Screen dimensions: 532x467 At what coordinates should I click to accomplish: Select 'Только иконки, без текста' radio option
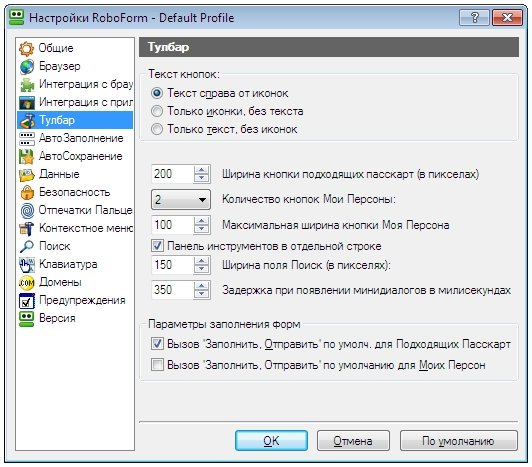156,111
